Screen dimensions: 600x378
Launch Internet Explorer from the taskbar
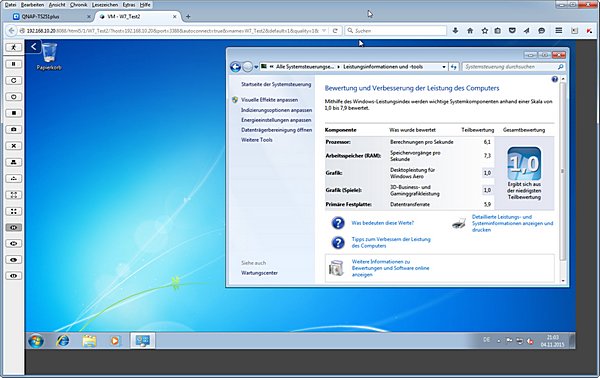point(63,340)
